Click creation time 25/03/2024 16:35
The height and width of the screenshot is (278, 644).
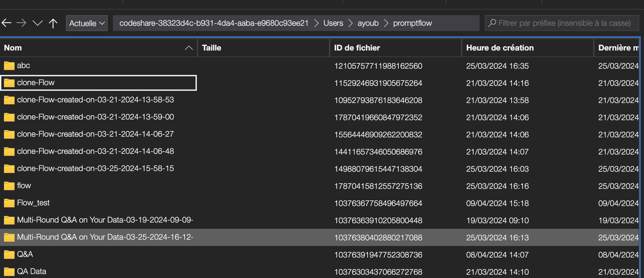[497, 66]
